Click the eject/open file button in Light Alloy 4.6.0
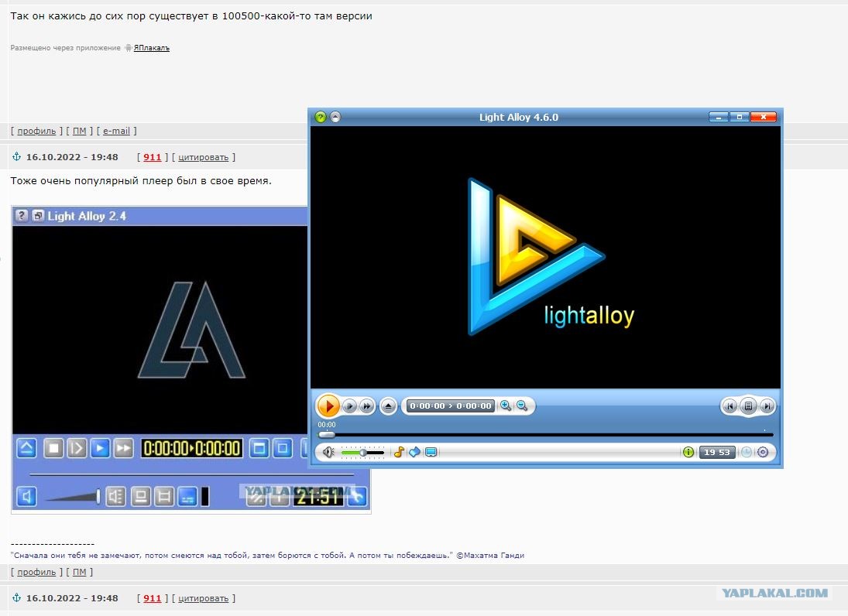Image resolution: width=848 pixels, height=616 pixels. tap(388, 406)
